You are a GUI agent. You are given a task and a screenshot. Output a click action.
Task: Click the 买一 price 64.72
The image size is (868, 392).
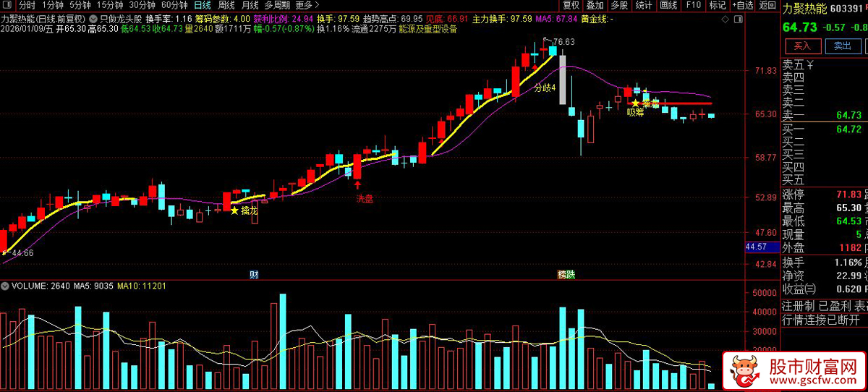coord(848,129)
